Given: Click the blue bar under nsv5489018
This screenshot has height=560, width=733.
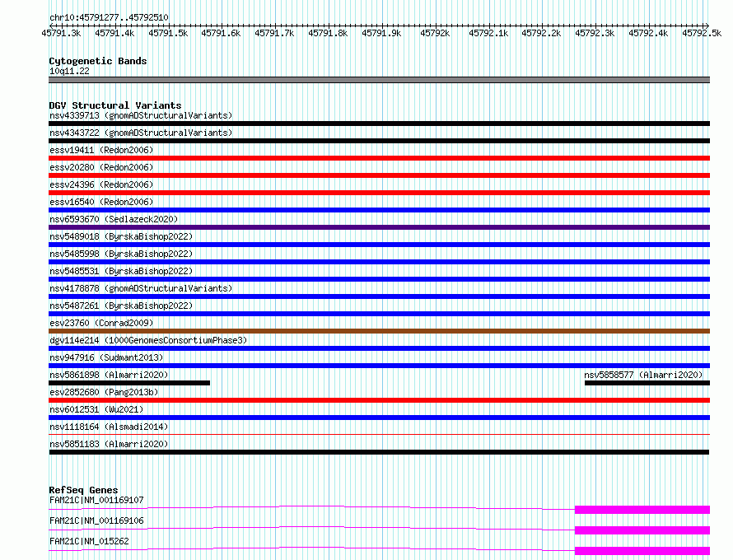Looking at the screenshot, I should click(x=379, y=245).
